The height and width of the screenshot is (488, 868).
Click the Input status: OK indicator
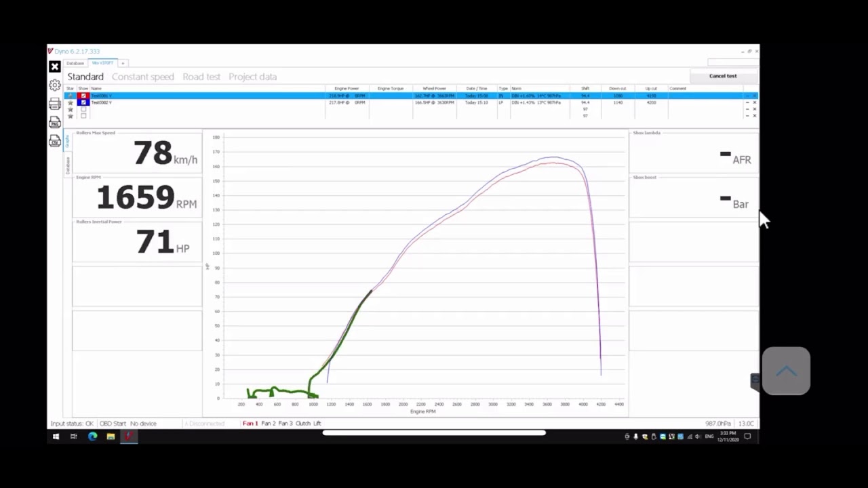(72, 424)
